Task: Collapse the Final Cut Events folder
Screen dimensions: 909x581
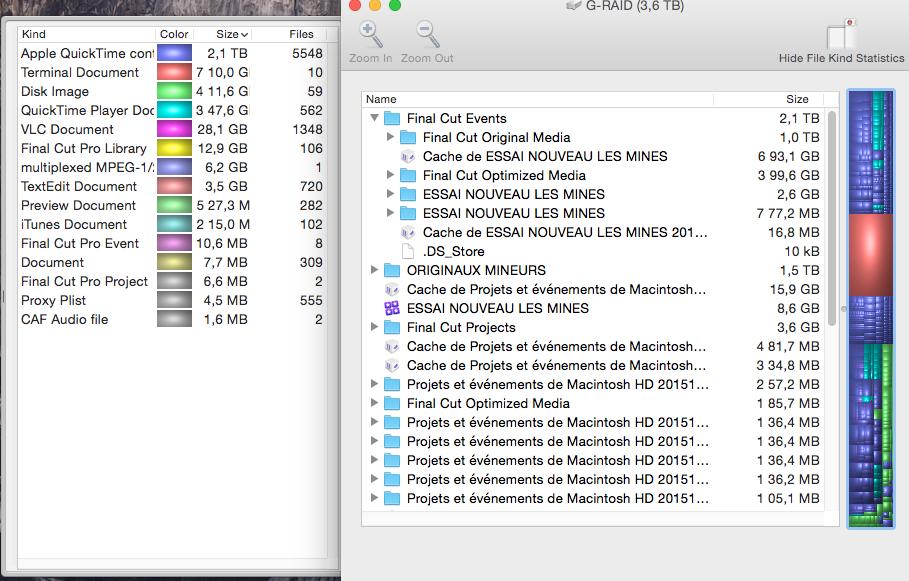Action: pyautogui.click(x=374, y=118)
